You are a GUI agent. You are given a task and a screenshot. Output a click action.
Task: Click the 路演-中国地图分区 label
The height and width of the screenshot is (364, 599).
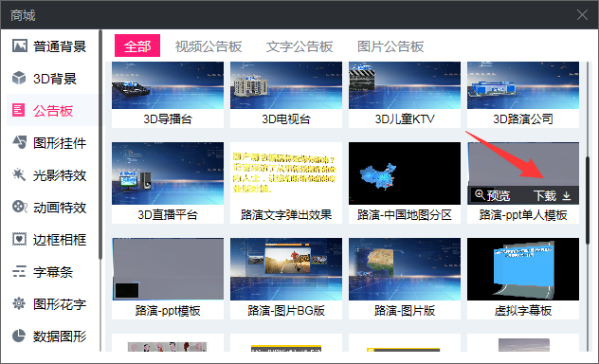point(405,214)
